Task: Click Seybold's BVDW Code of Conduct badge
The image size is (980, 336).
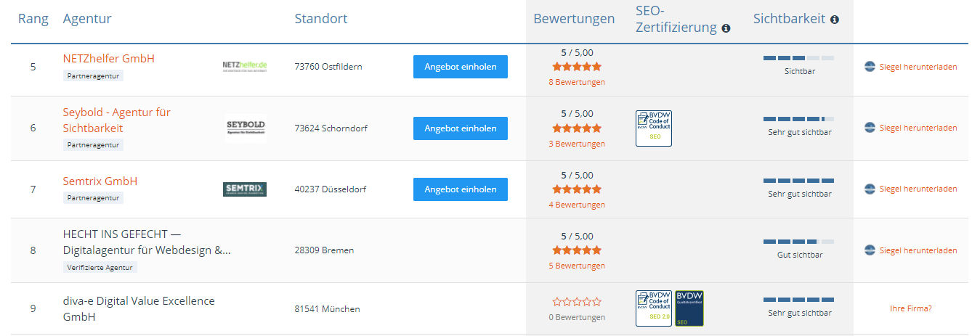Action: 653,128
